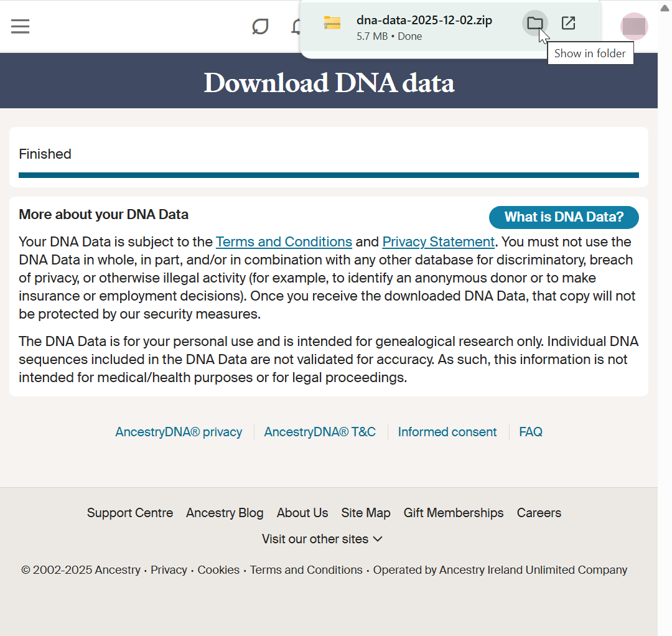This screenshot has height=636, width=672.
Task: Open footer Privacy link
Action: (169, 569)
